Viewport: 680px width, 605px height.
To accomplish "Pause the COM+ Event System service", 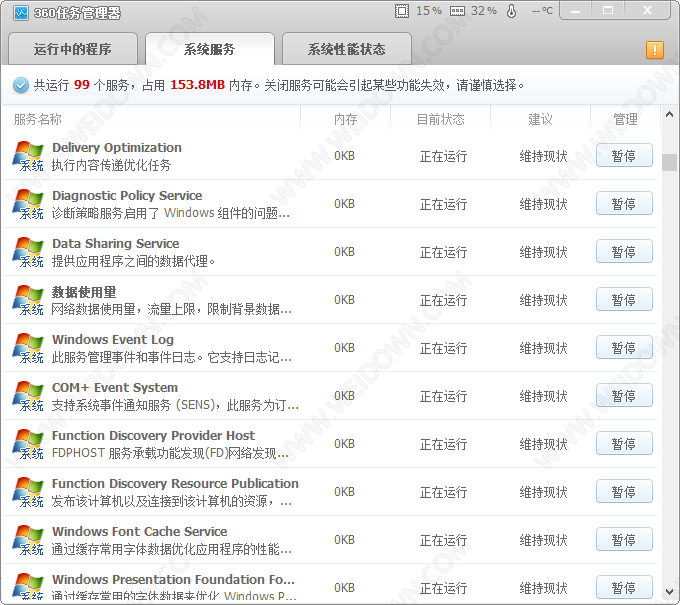I will [624, 396].
